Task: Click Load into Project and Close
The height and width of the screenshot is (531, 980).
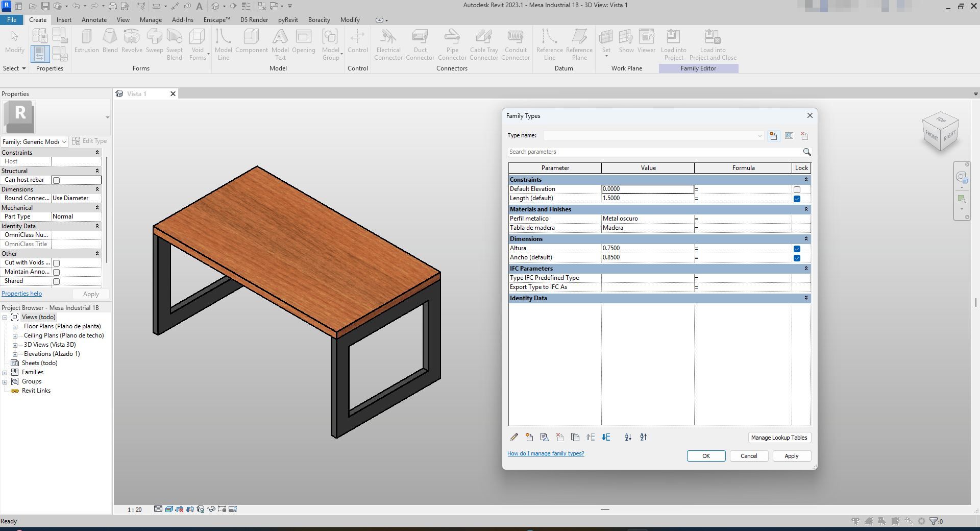Action: click(713, 44)
